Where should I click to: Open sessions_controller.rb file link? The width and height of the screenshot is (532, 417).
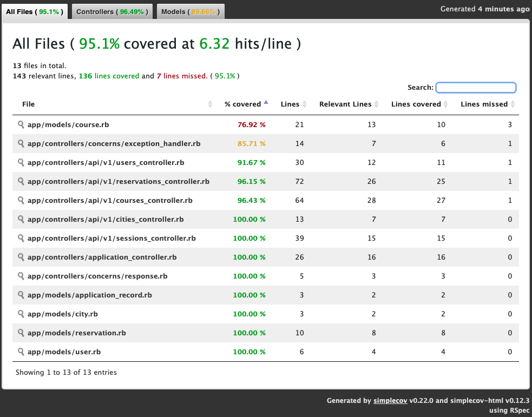(111, 239)
